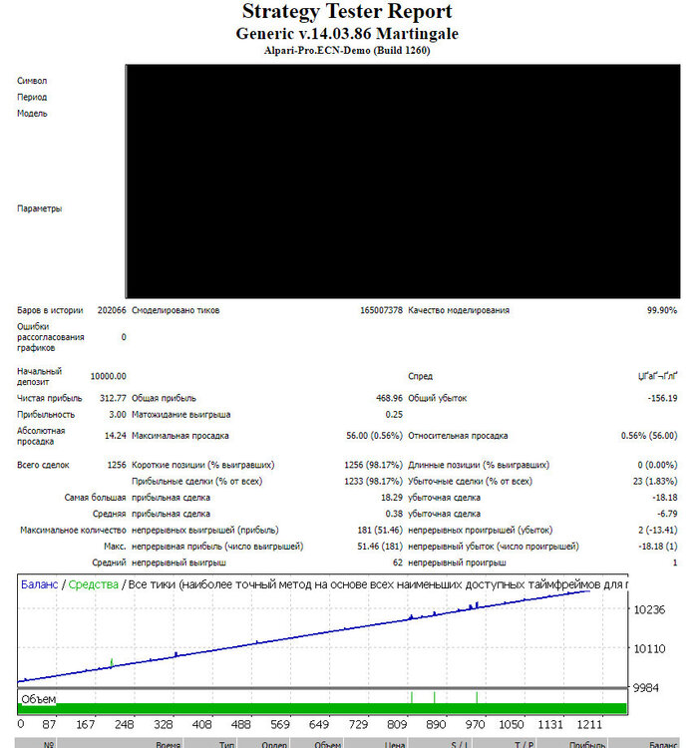Select gross profit value '468.96'

(x=389, y=398)
